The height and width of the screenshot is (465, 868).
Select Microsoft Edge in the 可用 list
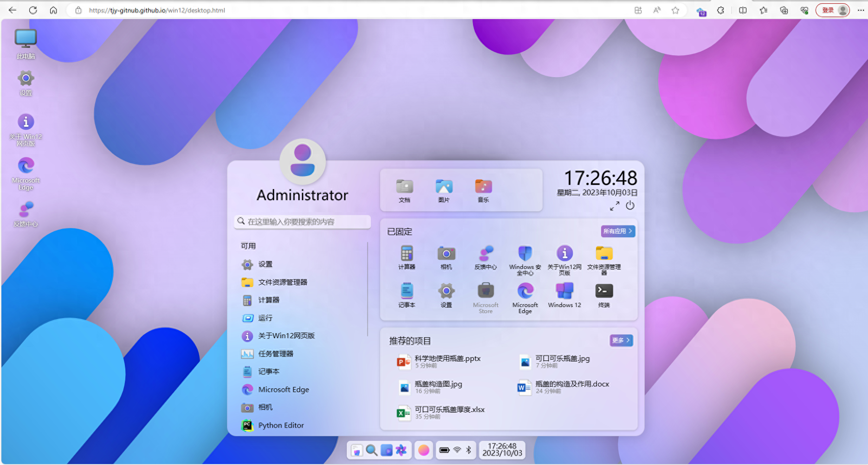(x=302, y=390)
